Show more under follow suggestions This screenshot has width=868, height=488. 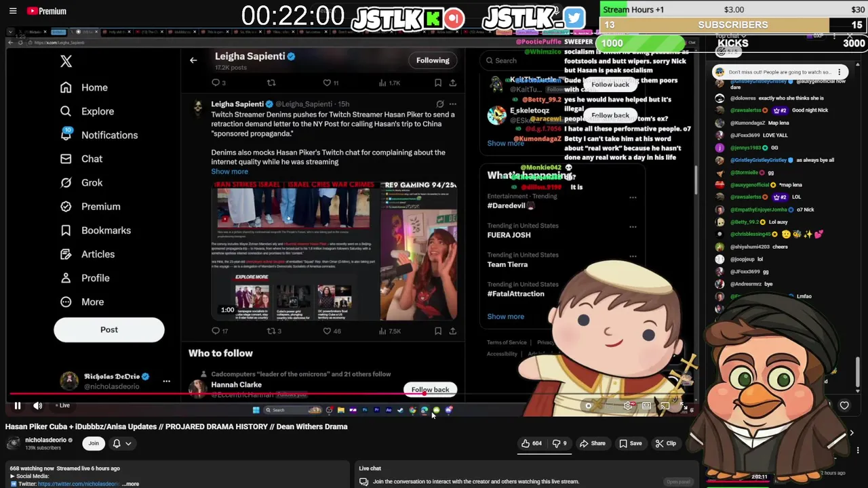[x=505, y=143]
